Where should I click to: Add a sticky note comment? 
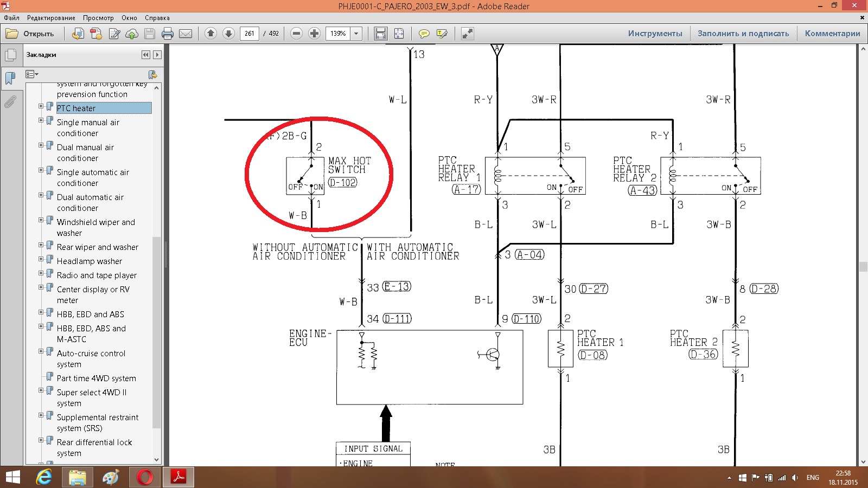coord(424,34)
